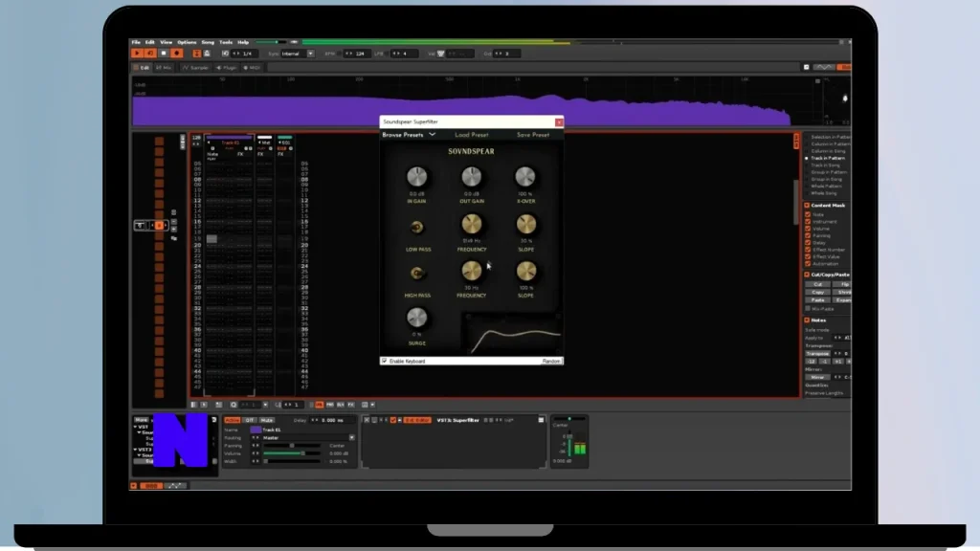Toggle the Instrument checkbox in Content Mask
Viewport: 980px width, 551px height.
(808, 221)
